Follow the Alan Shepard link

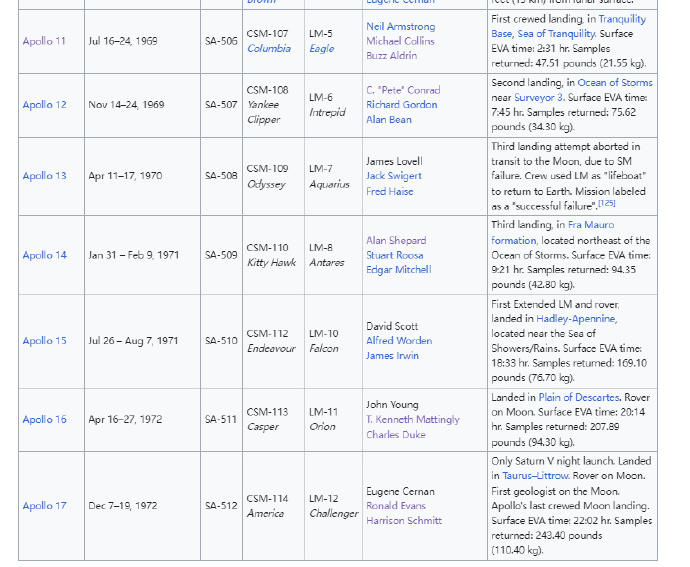[x=396, y=240]
